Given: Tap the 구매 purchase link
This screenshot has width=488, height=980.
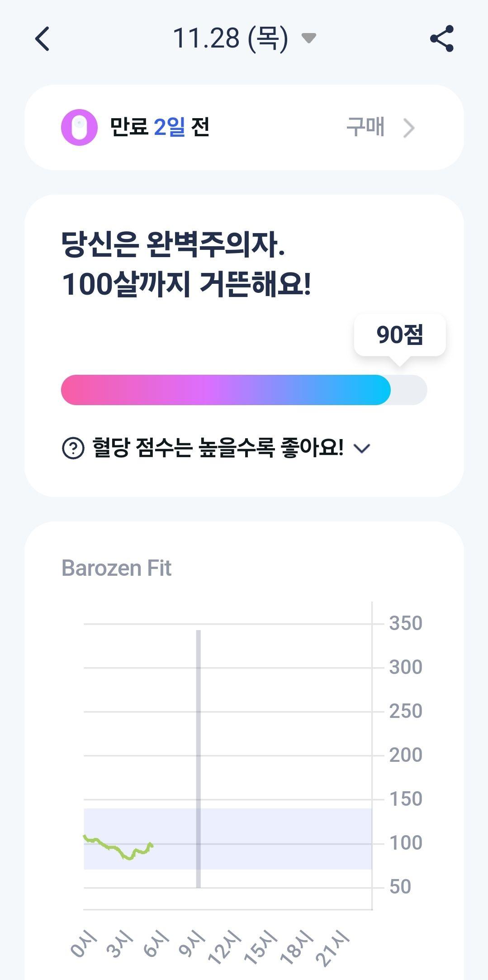Looking at the screenshot, I should (365, 127).
